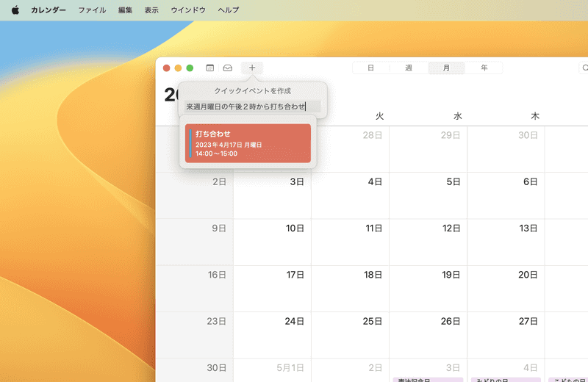Screen dimensions: 588x382
Task: Zoom the Calendar window with green button
Action: point(190,68)
